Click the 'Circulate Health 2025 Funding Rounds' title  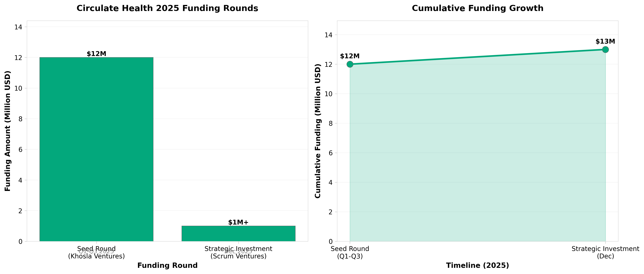(x=167, y=8)
